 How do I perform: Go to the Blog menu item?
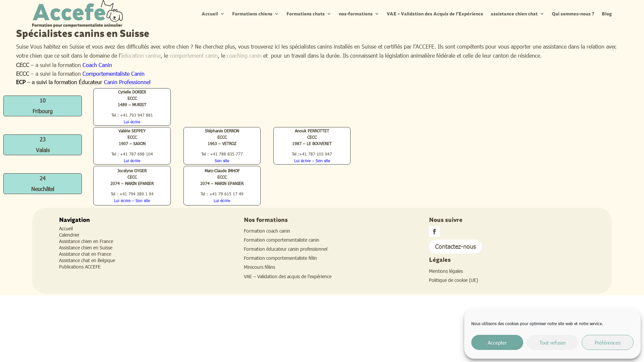click(606, 14)
